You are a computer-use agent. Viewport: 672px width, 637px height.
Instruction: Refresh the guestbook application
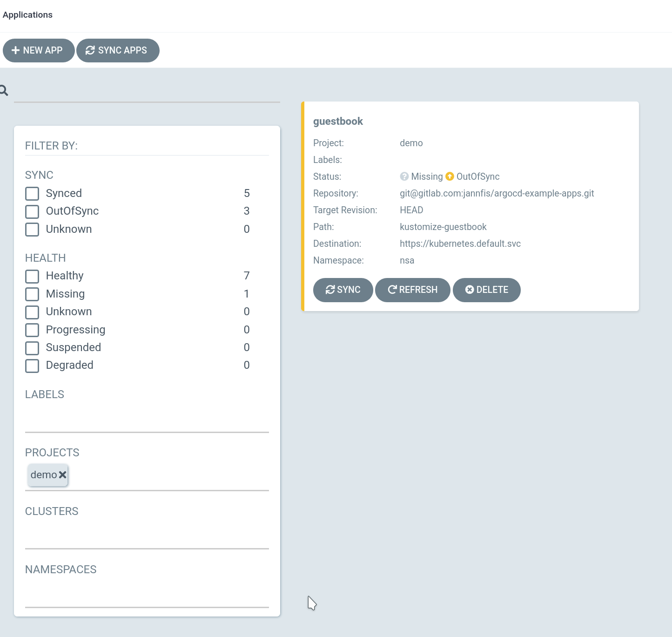click(x=413, y=290)
